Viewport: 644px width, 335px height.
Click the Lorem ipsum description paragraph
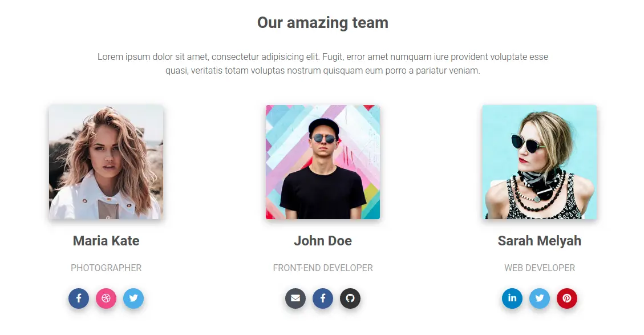tap(323, 64)
